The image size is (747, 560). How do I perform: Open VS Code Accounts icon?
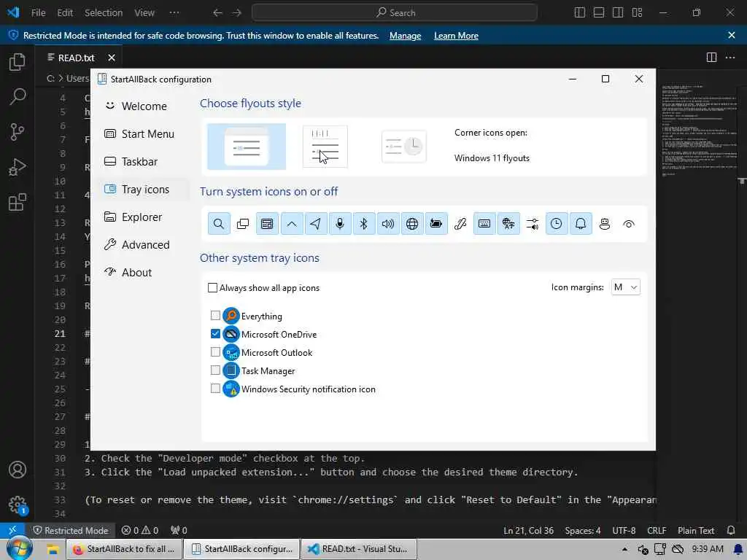coord(18,470)
